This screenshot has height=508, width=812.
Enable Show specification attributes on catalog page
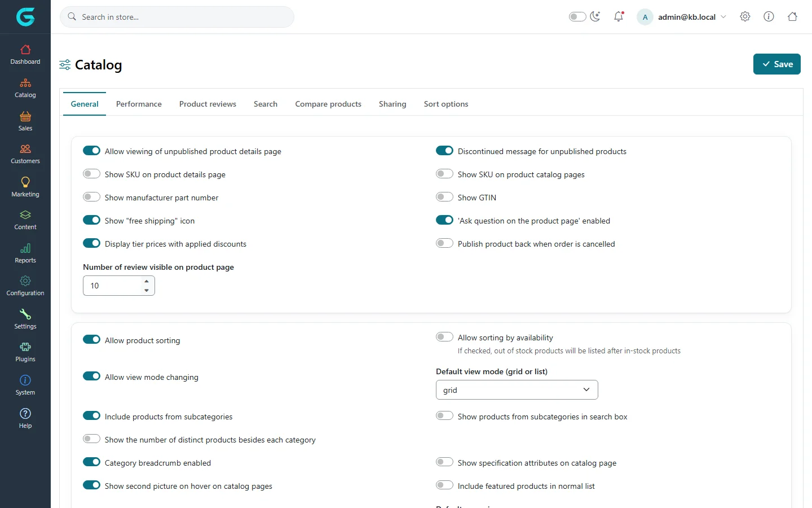point(444,462)
